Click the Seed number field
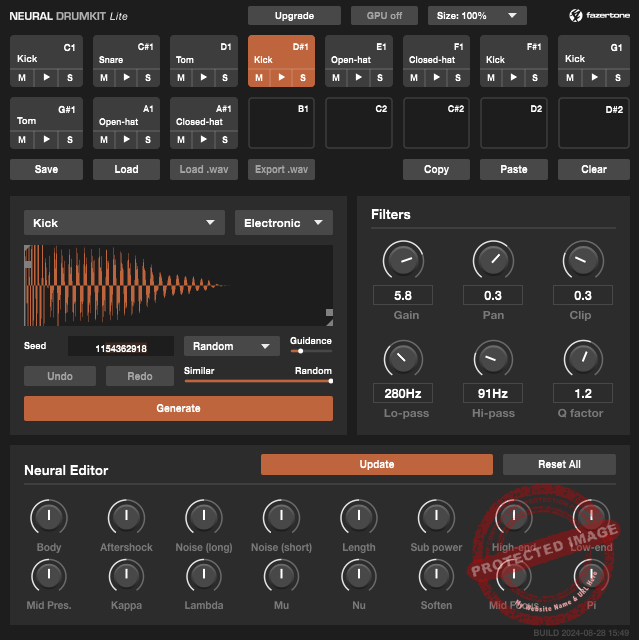The height and width of the screenshot is (640, 639). (x=121, y=347)
